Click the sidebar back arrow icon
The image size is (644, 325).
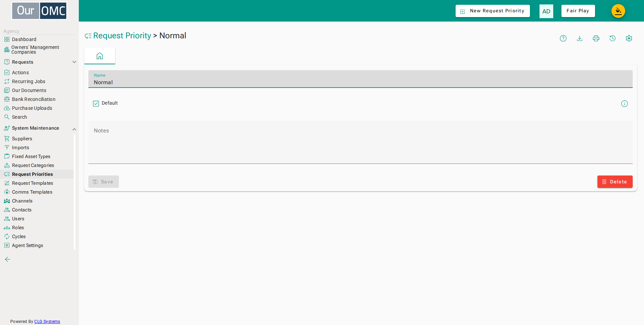(x=8, y=259)
